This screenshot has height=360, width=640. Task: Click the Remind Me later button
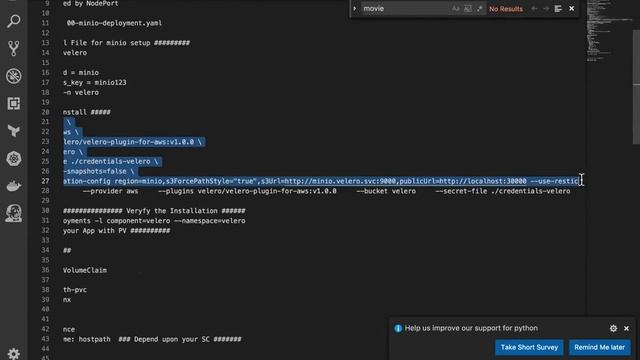click(600, 347)
